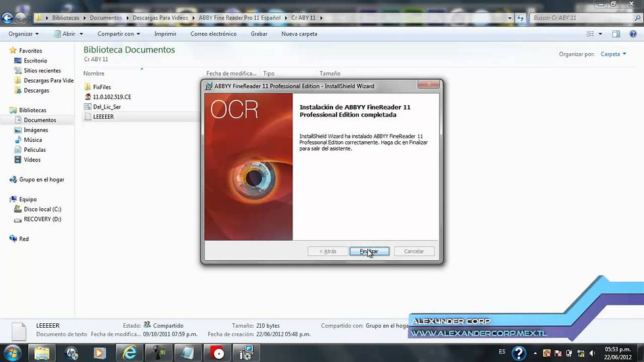
Task: Open the Organizar menu
Action: (x=24, y=34)
